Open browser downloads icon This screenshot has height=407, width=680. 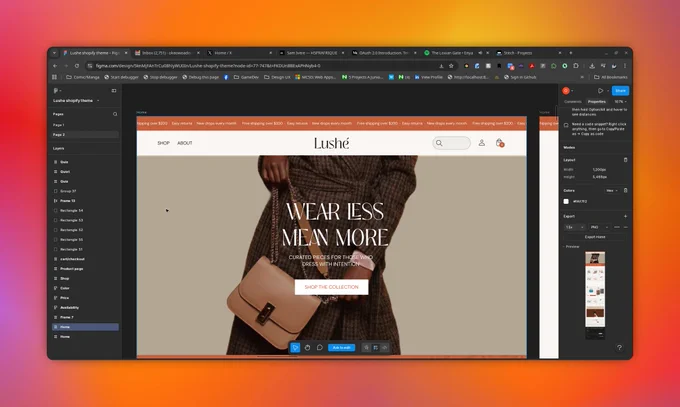point(592,66)
